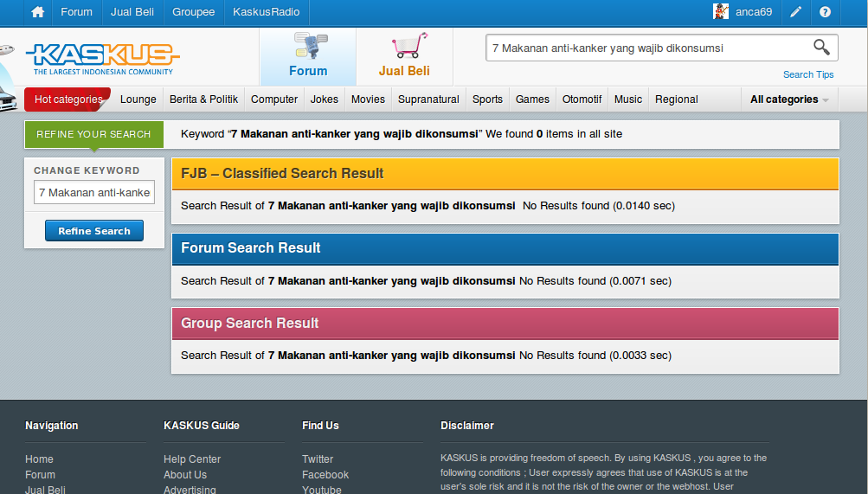Go to the home icon in top bar

pos(37,11)
